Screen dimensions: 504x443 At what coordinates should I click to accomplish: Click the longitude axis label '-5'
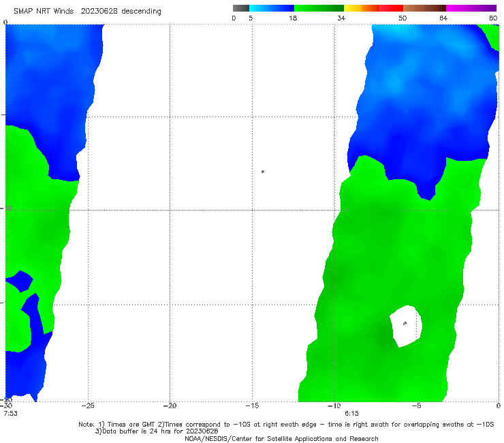(x=416, y=406)
